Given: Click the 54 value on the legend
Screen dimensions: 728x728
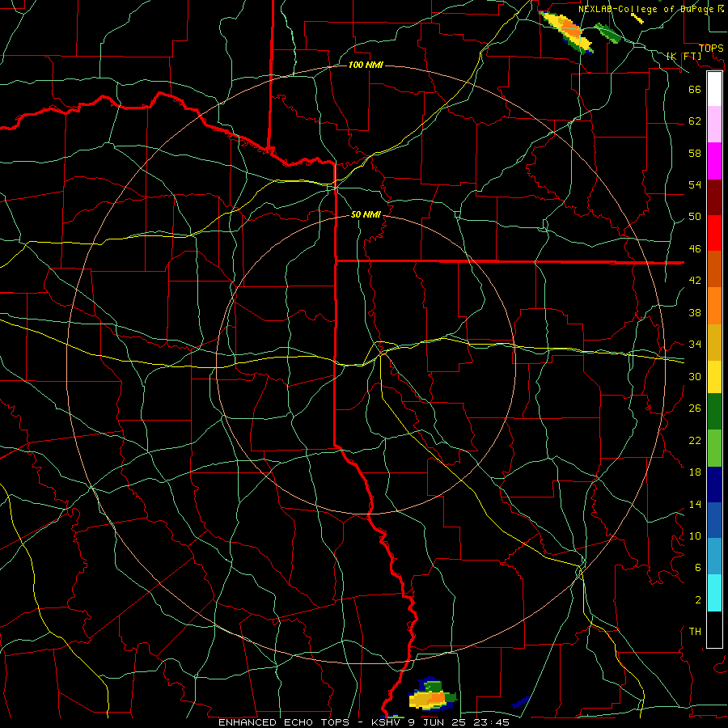Looking at the screenshot, I should 695,184.
